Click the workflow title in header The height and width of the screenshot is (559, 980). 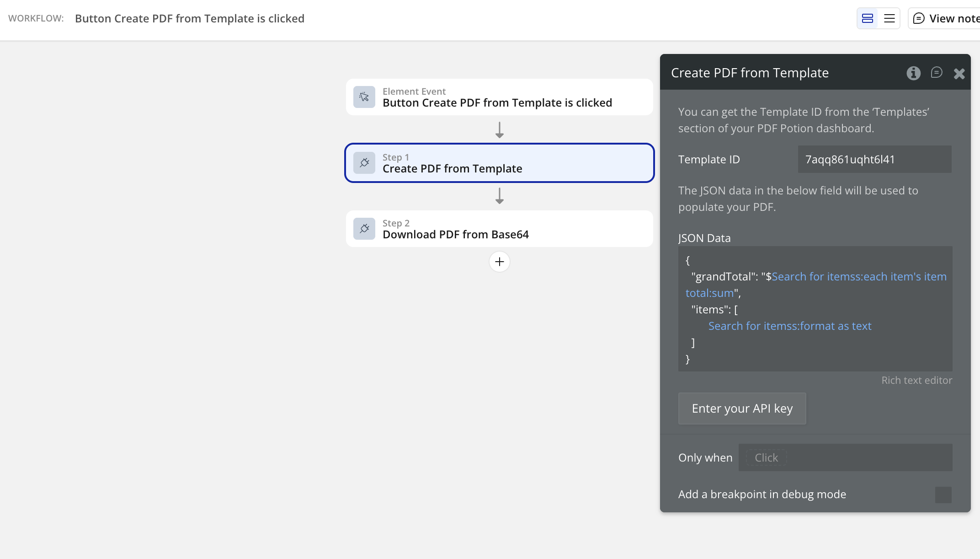click(189, 18)
